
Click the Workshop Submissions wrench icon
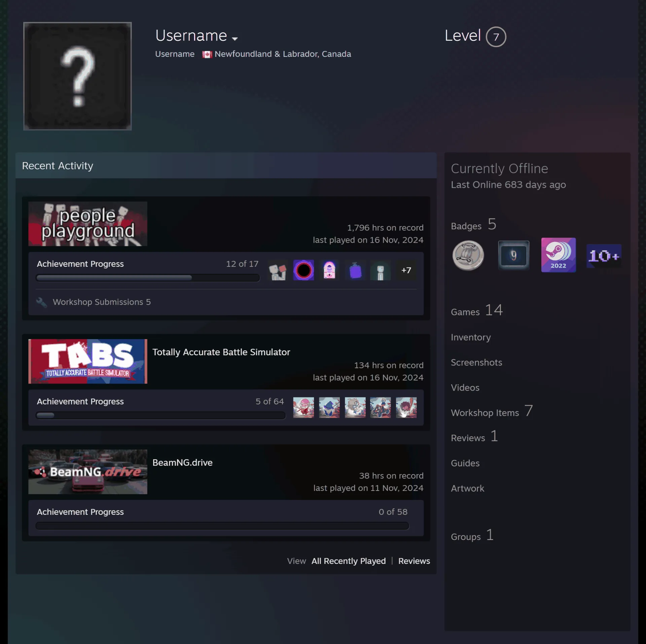tap(41, 302)
